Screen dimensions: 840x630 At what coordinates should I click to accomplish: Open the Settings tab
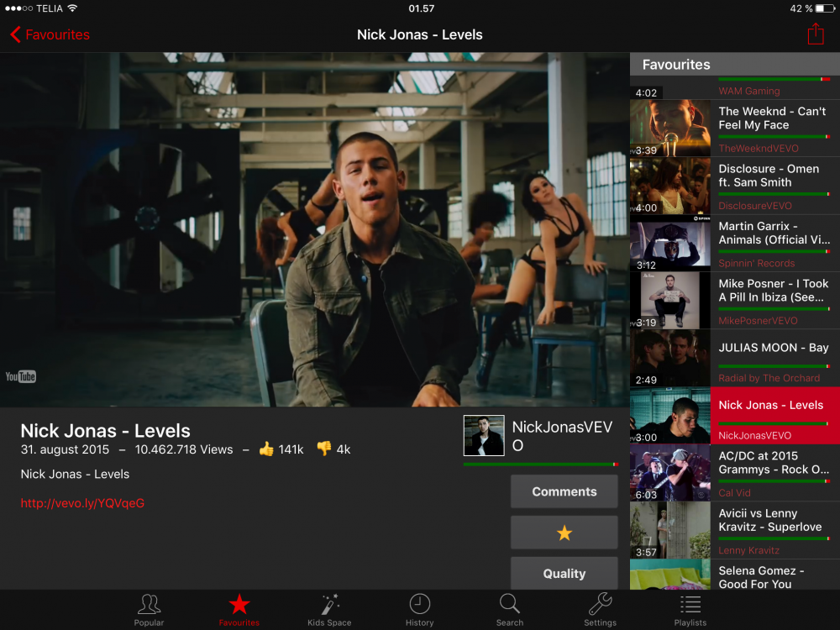pyautogui.click(x=600, y=610)
